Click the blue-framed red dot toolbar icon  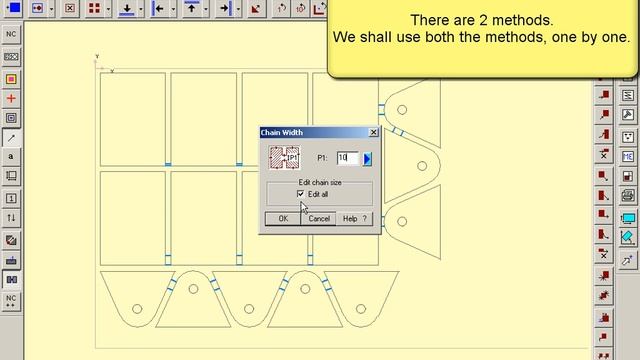[38, 8]
